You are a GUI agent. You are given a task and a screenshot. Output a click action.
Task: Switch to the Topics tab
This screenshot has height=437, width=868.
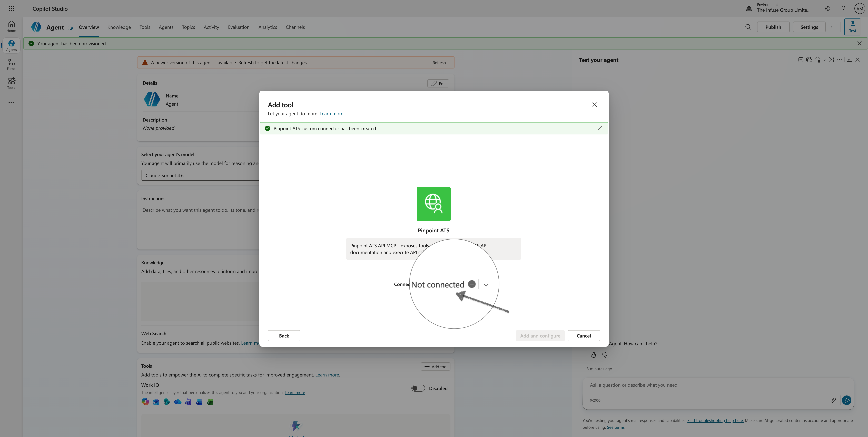pos(188,27)
